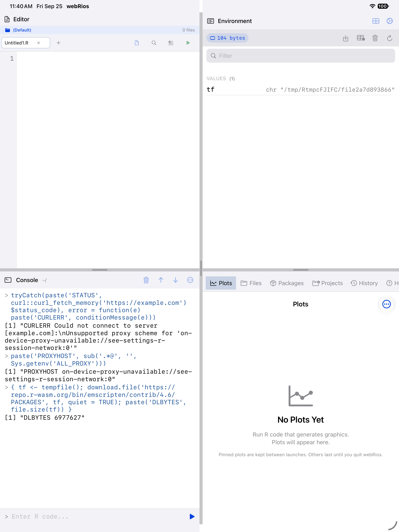
Task: Go to previous console command arrow up
Action: tap(161, 280)
